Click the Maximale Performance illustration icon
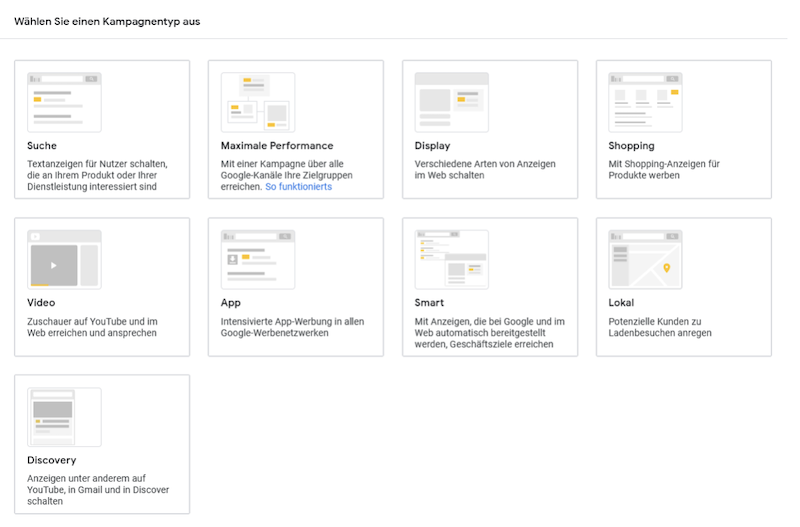This screenshot has height=527, width=800. (x=258, y=102)
